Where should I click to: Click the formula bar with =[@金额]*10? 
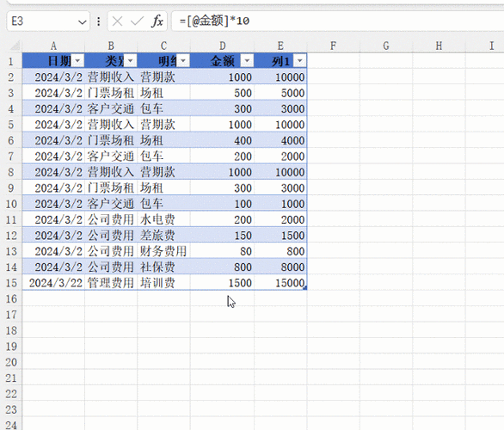pyautogui.click(x=337, y=21)
